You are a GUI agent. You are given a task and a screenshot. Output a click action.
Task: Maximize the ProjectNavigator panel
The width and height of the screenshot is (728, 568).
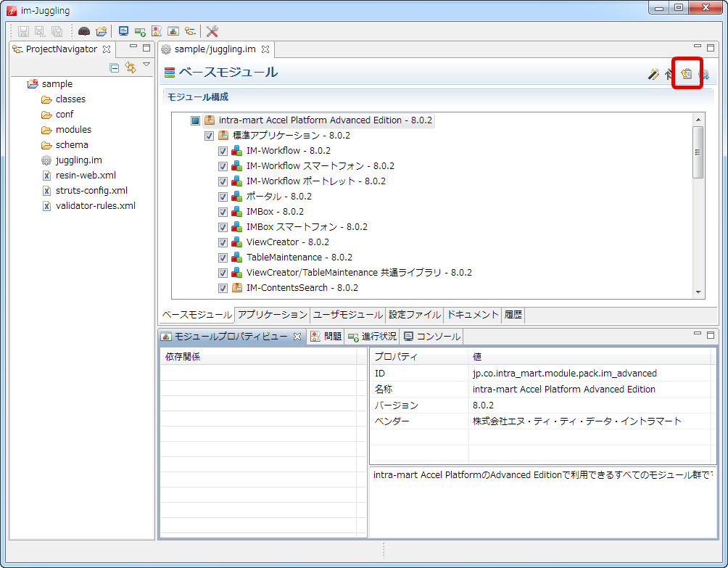pos(146,48)
